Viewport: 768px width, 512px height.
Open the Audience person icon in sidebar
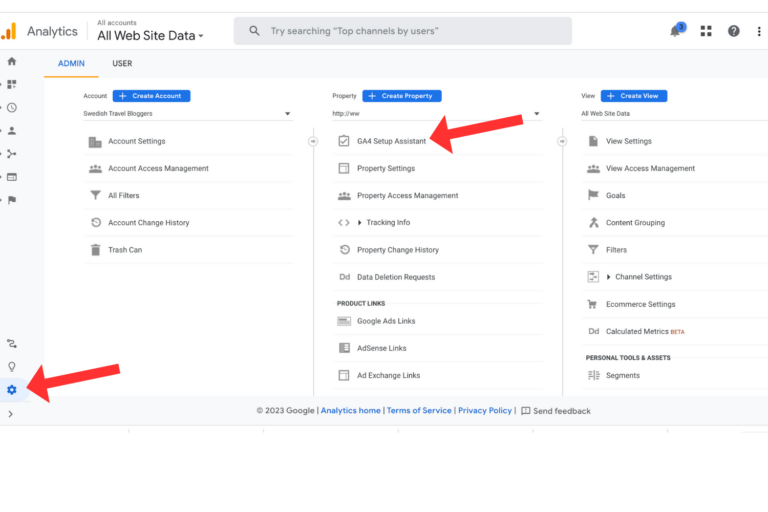12,130
